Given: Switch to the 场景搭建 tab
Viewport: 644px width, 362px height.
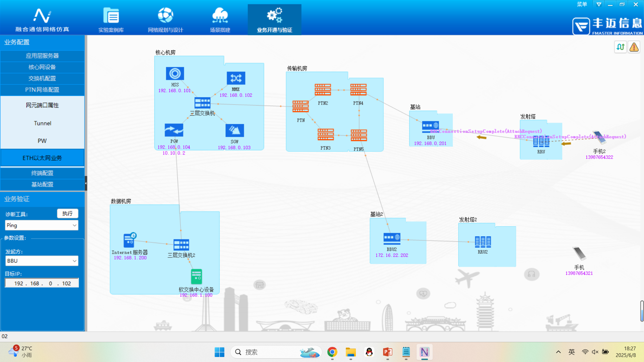Looking at the screenshot, I should tap(220, 20).
